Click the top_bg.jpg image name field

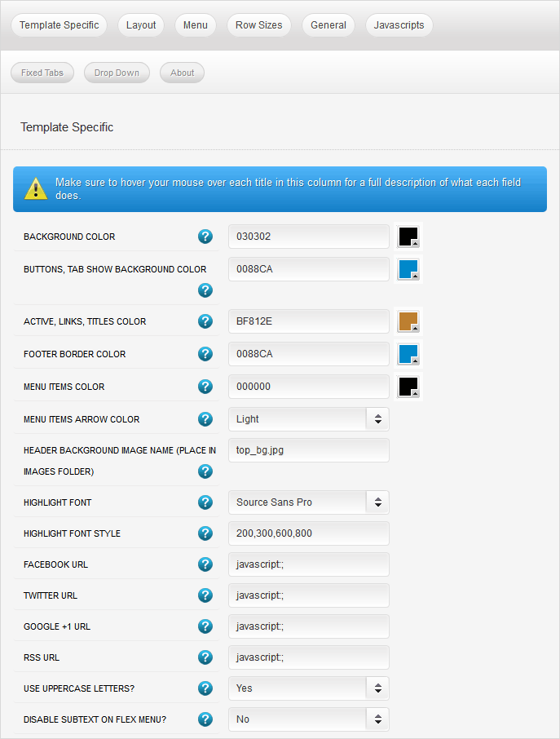[x=309, y=450]
